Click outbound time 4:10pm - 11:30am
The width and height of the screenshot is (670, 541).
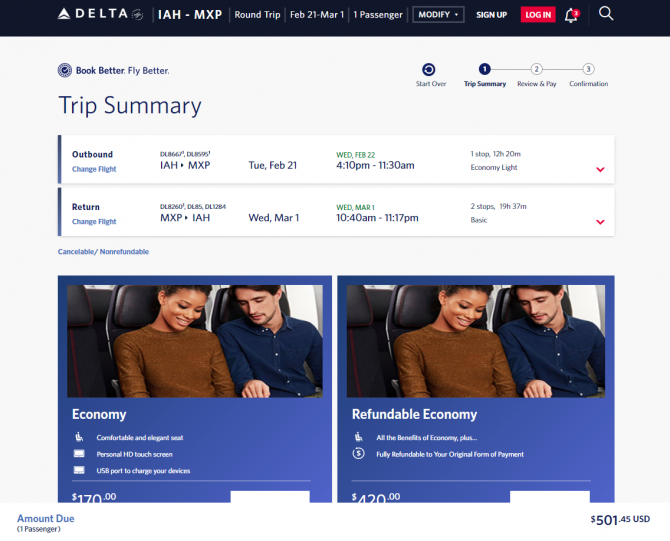pyautogui.click(x=375, y=165)
